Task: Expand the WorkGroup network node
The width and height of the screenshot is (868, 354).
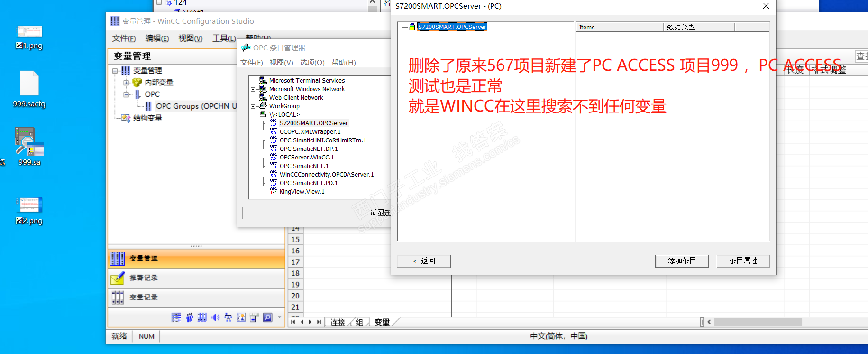Action: tap(253, 106)
